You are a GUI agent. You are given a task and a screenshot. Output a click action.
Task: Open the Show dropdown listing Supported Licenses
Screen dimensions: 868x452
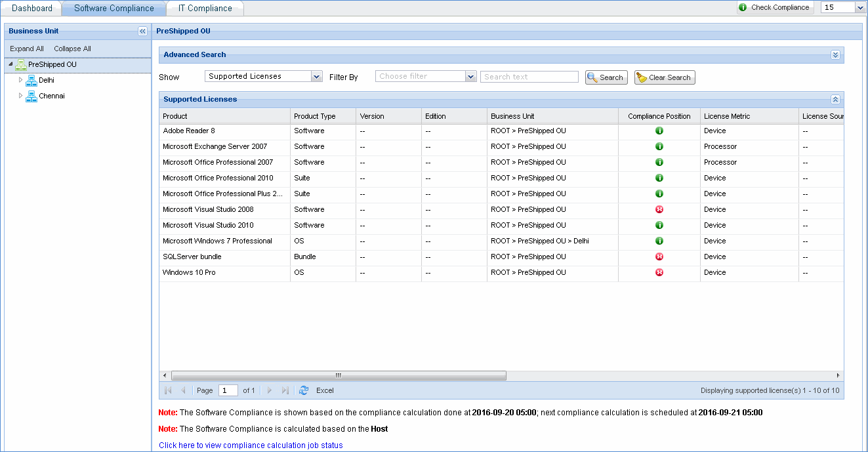316,75
